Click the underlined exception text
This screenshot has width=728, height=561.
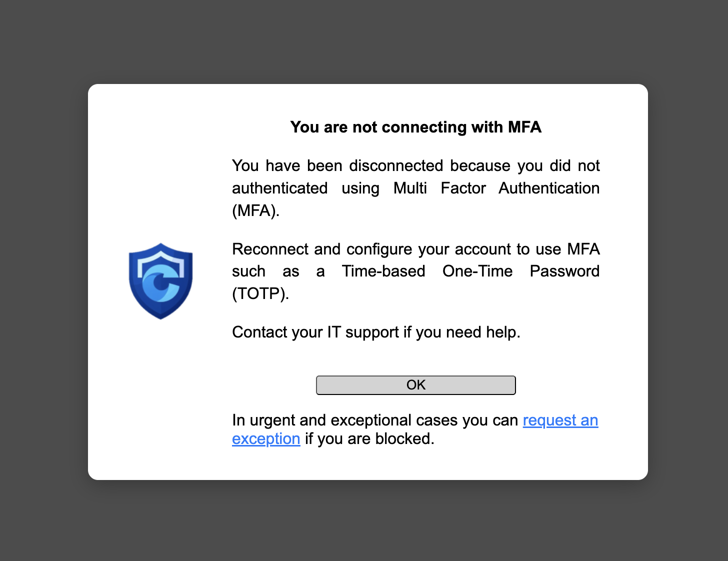[266, 439]
